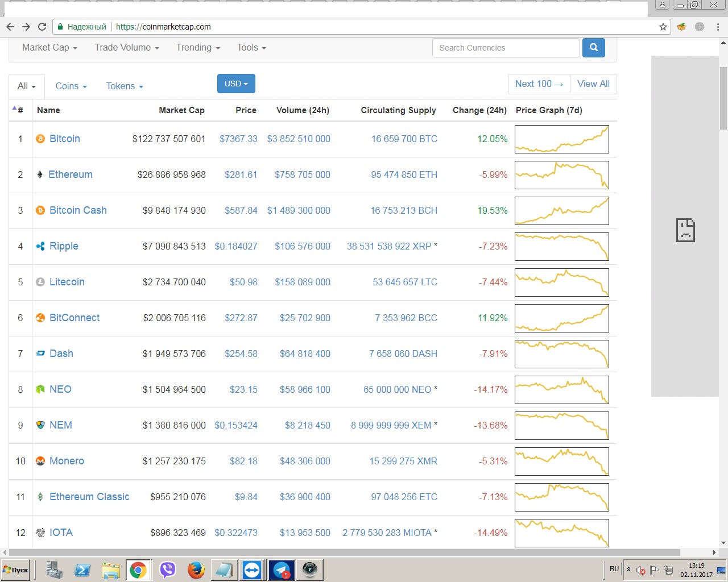Click Ripple supply 38 531 538 922 XRP
Viewport: 728px width, 582px height.
tap(389, 246)
